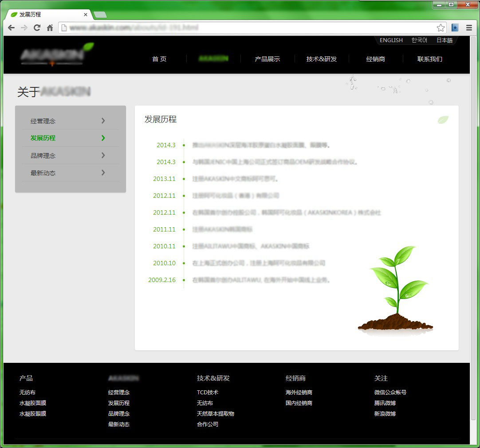Open footer link 合作公司
Screen dimensions: 480x448
tap(208, 424)
